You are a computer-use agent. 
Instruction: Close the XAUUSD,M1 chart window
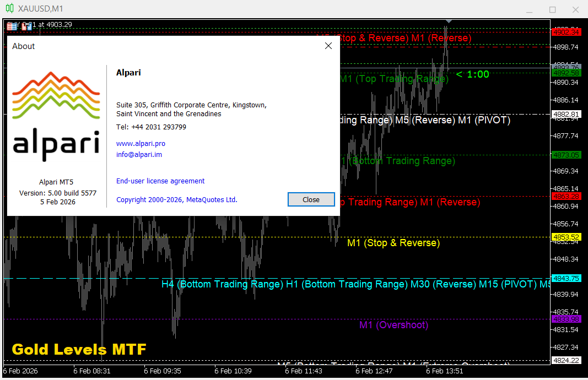pyautogui.click(x=576, y=9)
